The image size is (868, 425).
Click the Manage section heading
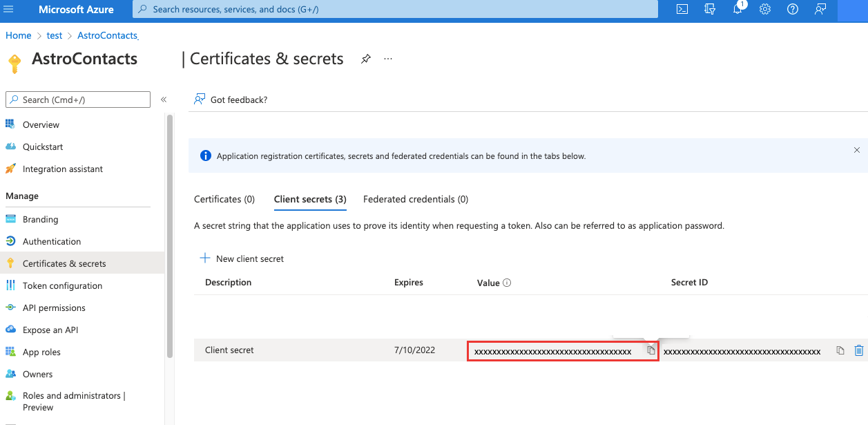[x=22, y=196]
